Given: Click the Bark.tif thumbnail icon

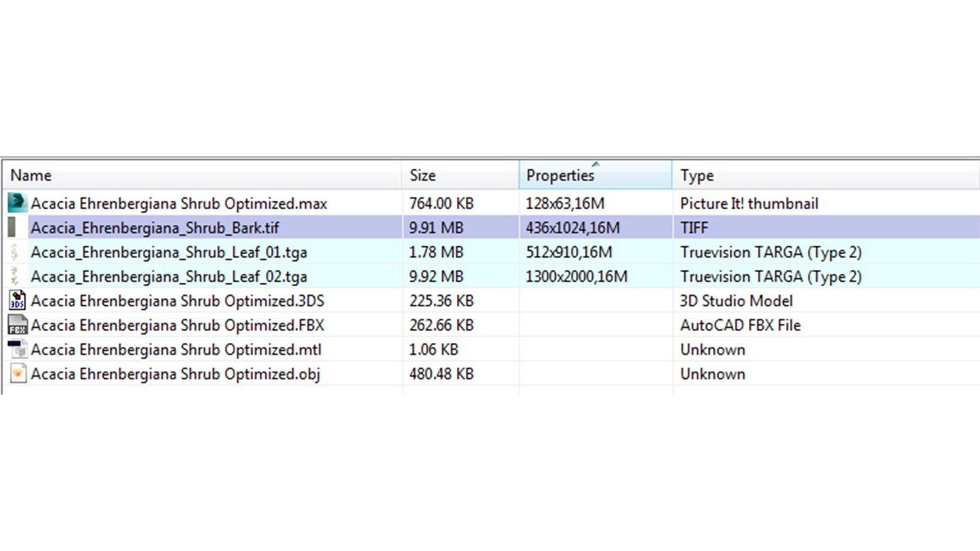Looking at the screenshot, I should click(x=12, y=228).
